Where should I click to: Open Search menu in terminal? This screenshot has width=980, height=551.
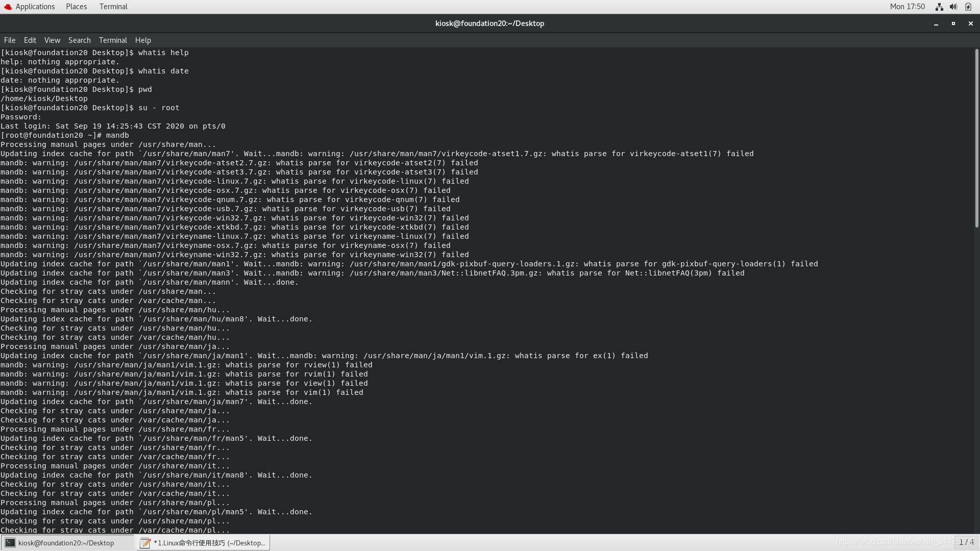[79, 40]
